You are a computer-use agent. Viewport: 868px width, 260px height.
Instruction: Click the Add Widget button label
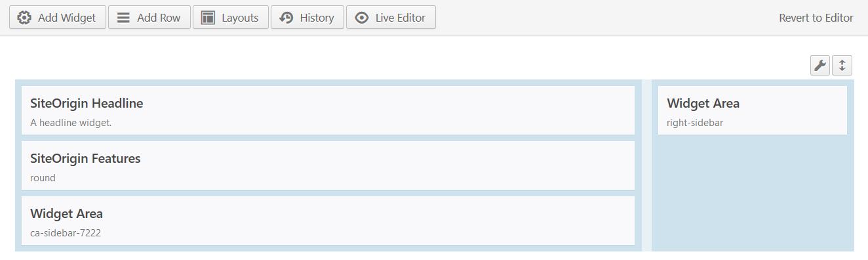[67, 18]
